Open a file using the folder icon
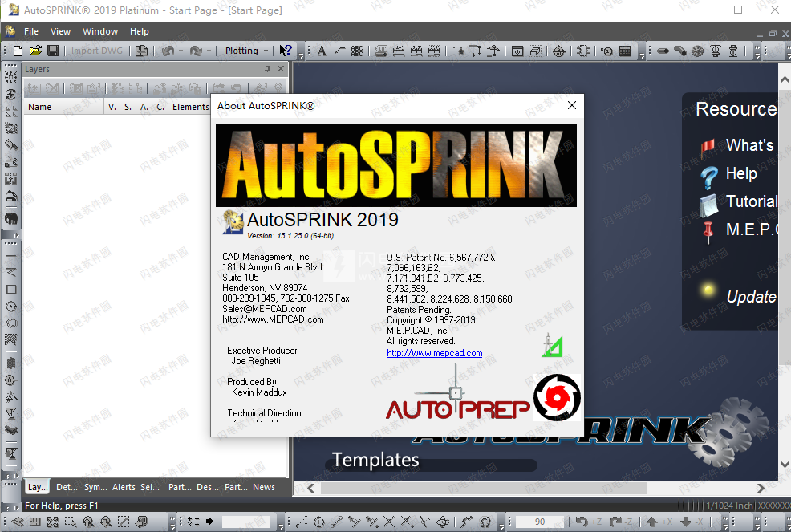 click(x=35, y=51)
